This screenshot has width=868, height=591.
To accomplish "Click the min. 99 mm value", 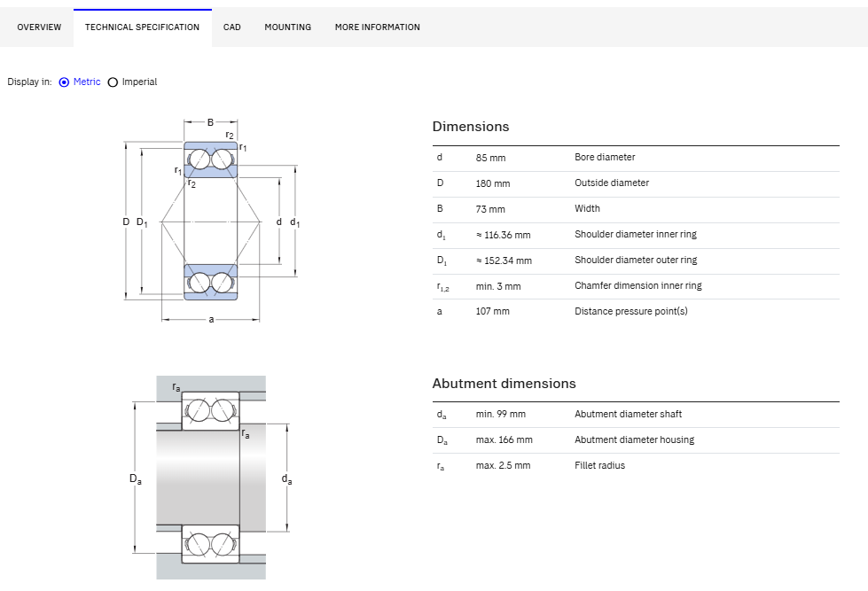I will click(x=500, y=414).
